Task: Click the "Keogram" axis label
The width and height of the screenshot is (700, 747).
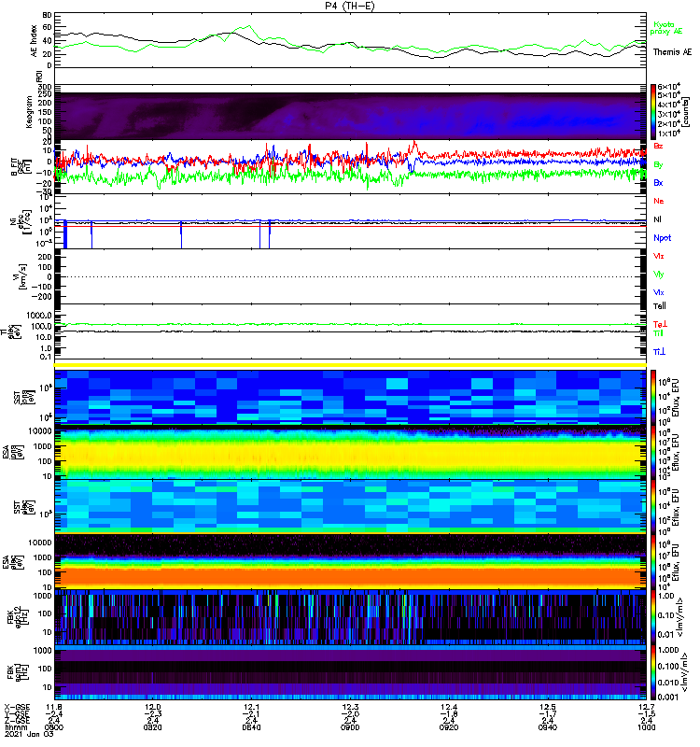Action: [x=29, y=112]
